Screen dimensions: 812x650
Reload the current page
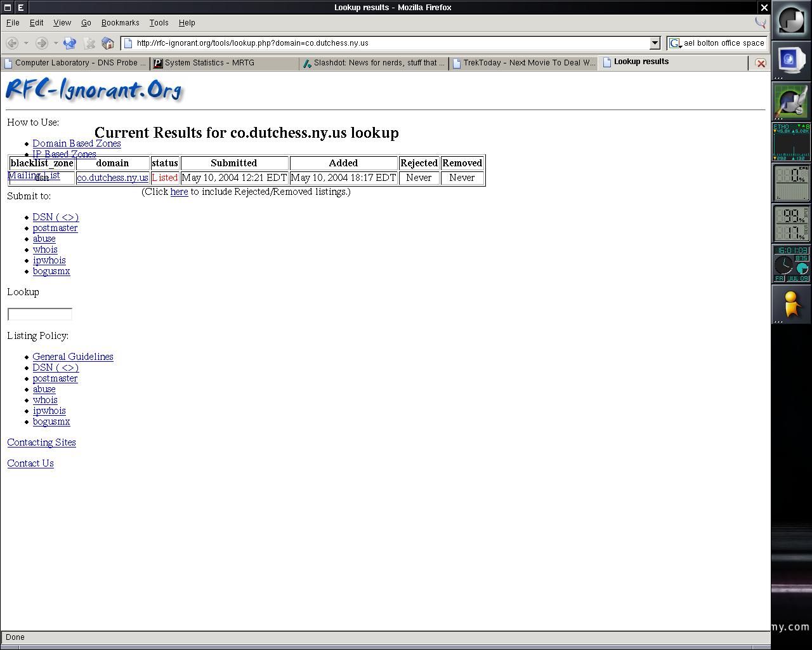point(70,43)
